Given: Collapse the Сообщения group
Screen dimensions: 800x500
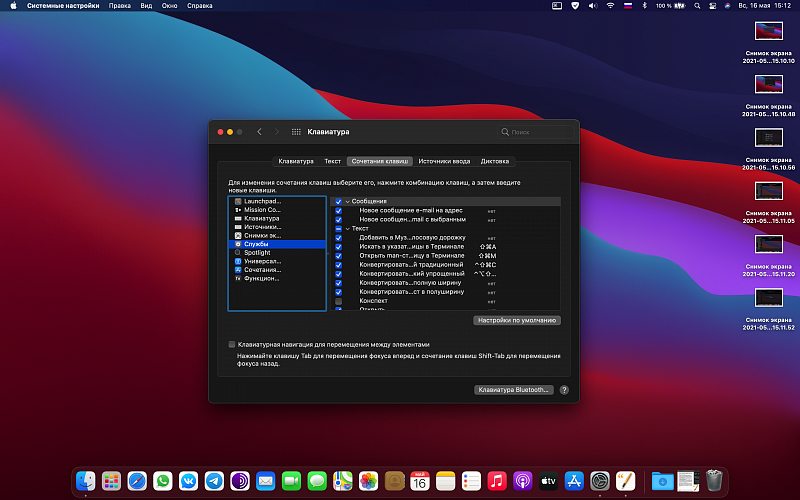Looking at the screenshot, I should (x=346, y=201).
